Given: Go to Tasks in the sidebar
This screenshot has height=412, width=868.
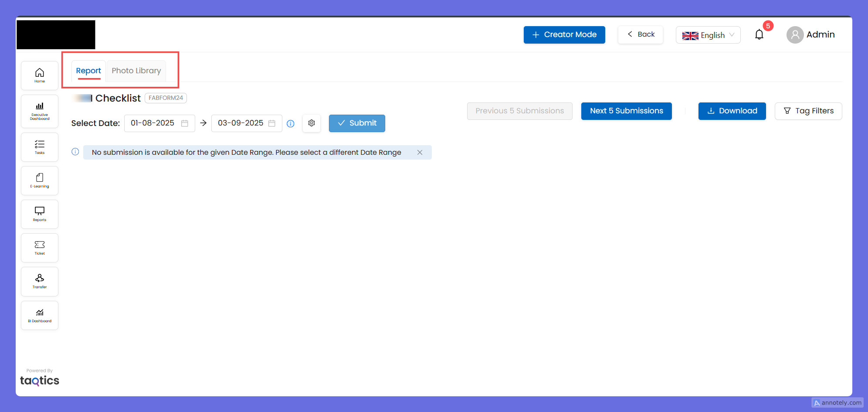Looking at the screenshot, I should tap(40, 147).
